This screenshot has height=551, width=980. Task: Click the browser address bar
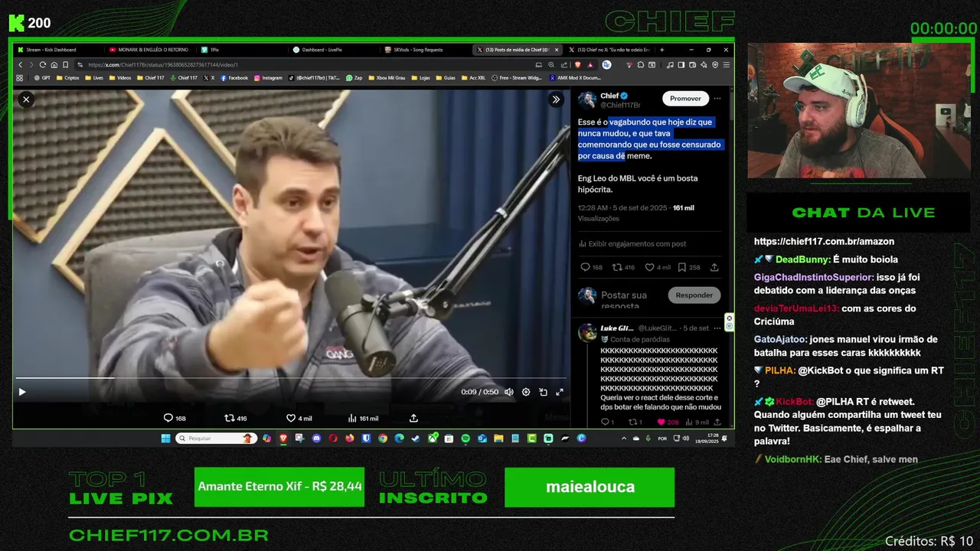point(306,65)
